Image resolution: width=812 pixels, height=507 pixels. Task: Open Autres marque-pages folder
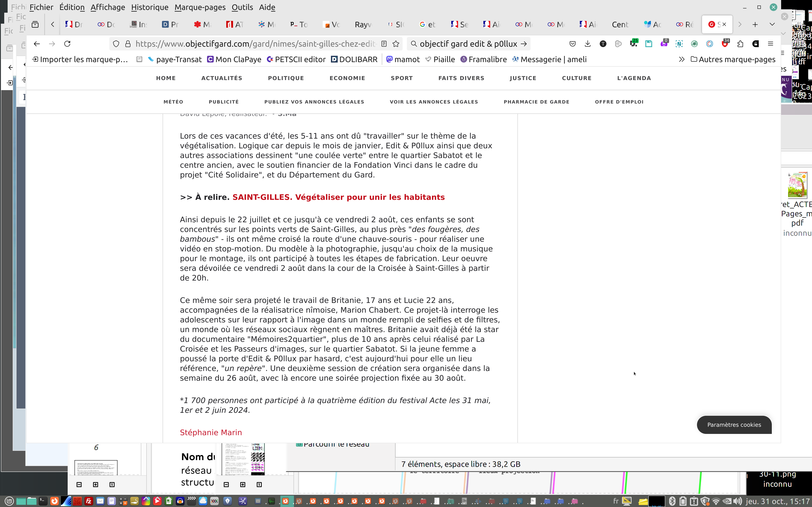point(733,59)
